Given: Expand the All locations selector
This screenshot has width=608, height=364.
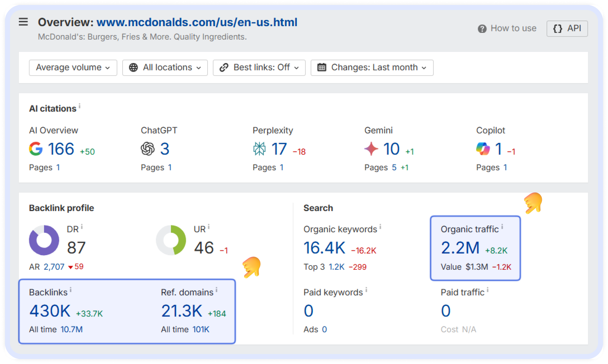Looking at the screenshot, I should tap(165, 67).
